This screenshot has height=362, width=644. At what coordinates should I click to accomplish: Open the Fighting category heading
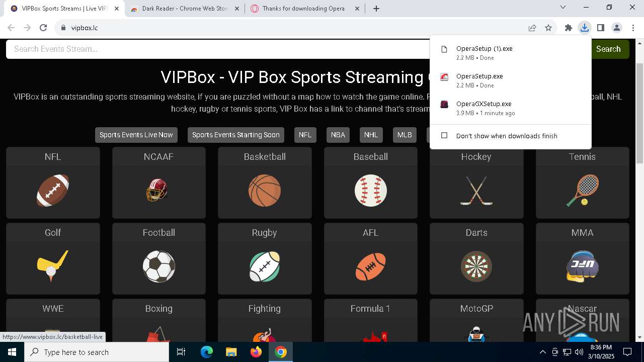coord(265,309)
